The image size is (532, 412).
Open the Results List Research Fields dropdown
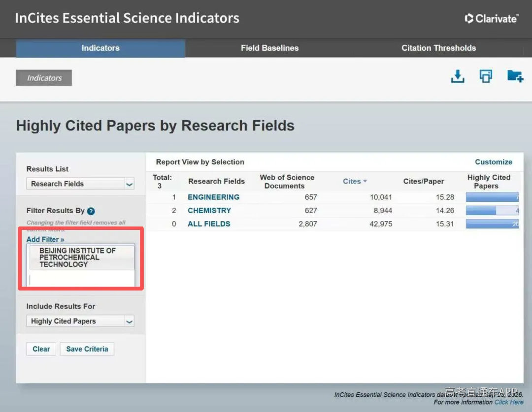(80, 184)
